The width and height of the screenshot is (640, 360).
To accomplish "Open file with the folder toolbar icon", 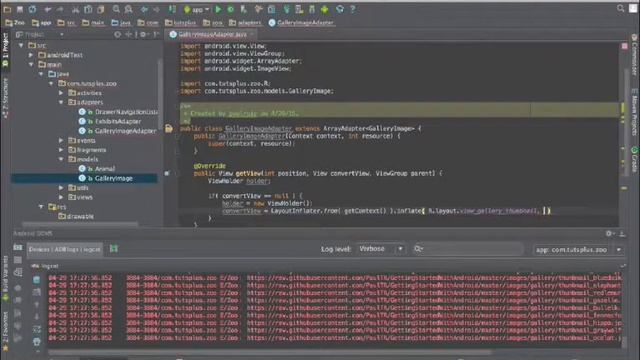I will tap(7, 9).
